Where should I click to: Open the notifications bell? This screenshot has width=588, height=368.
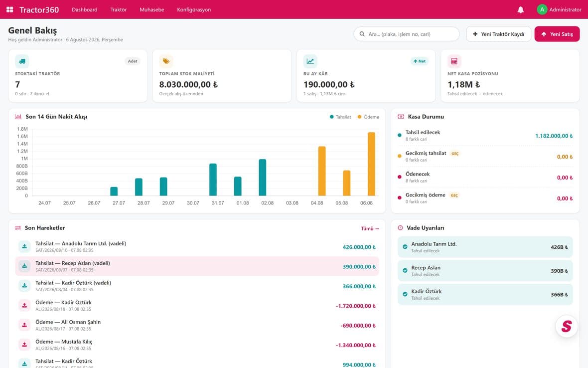pyautogui.click(x=521, y=10)
